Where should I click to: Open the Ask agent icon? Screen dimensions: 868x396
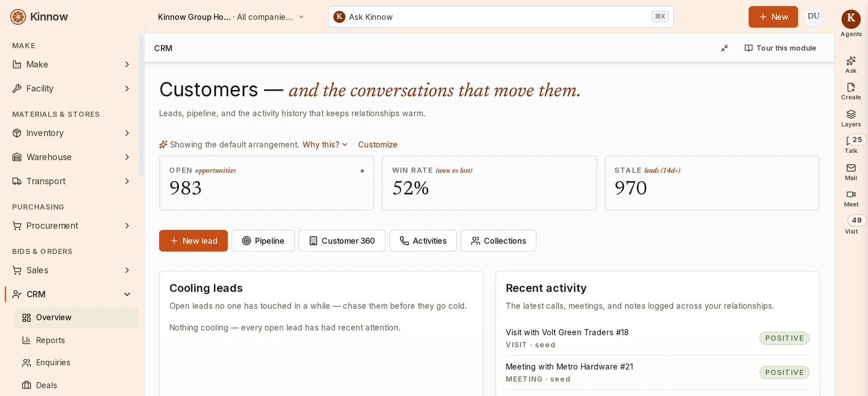[851, 65]
